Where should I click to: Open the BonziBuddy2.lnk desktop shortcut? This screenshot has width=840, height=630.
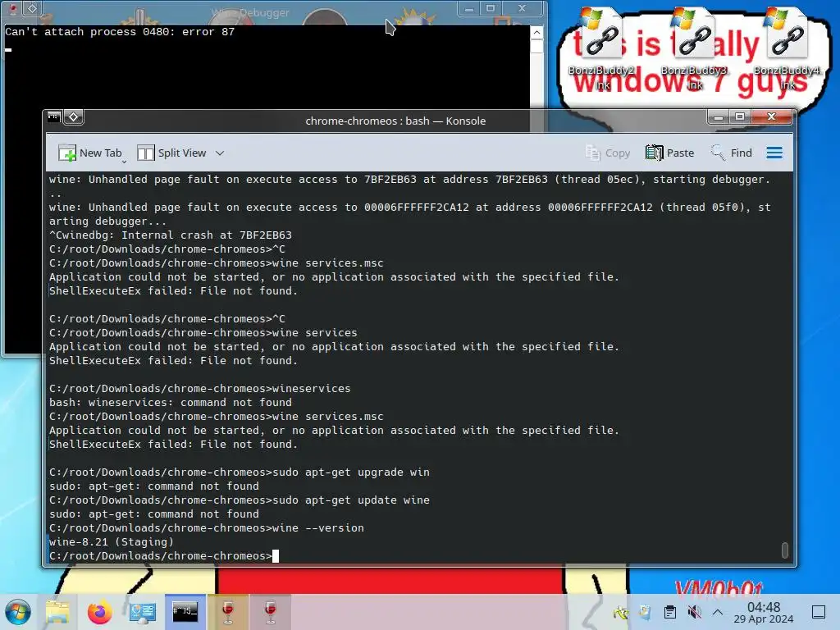pyautogui.click(x=601, y=50)
